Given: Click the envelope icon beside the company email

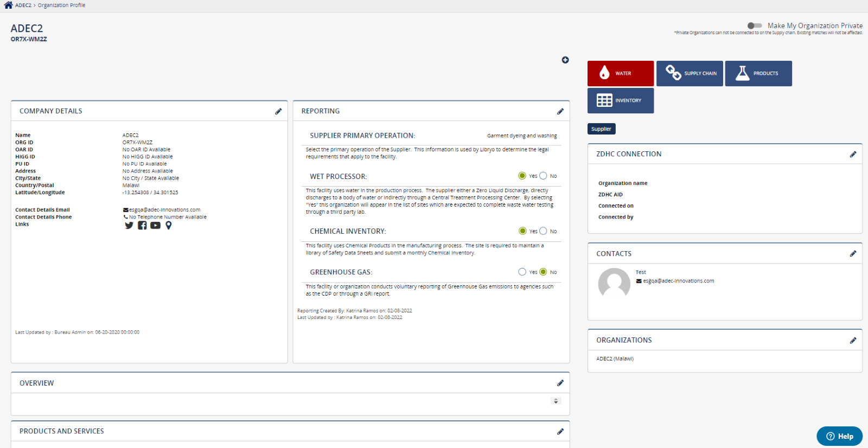Looking at the screenshot, I should click(126, 210).
